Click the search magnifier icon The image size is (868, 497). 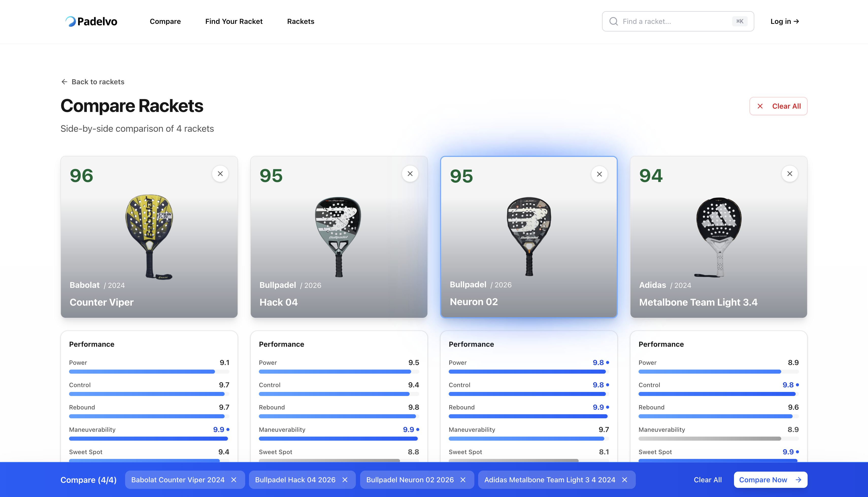[x=613, y=22]
